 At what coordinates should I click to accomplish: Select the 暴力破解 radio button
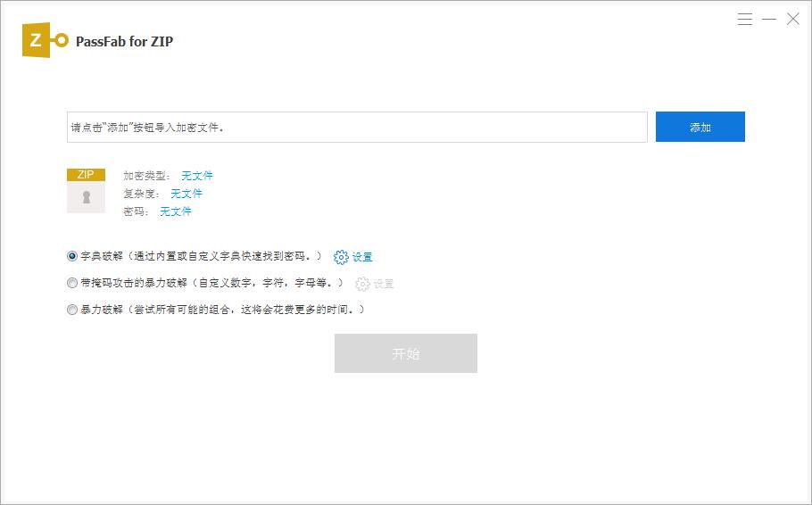pyautogui.click(x=72, y=310)
